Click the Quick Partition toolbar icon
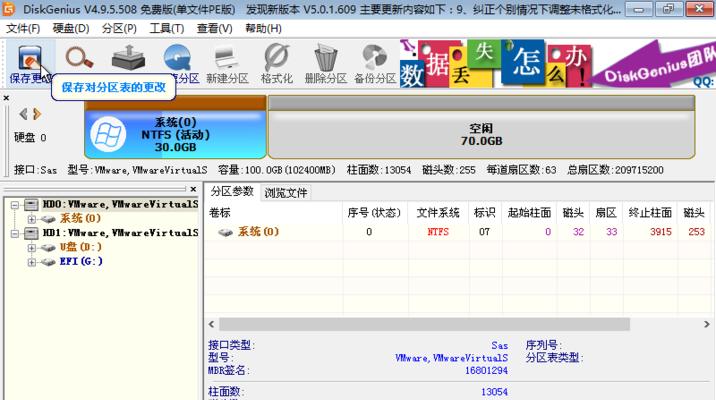The image size is (716, 400). pyautogui.click(x=177, y=58)
